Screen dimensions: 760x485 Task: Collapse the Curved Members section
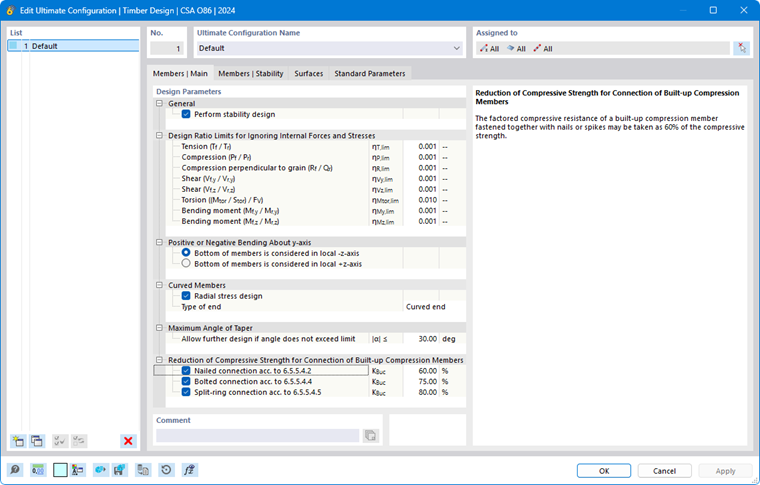click(x=159, y=285)
